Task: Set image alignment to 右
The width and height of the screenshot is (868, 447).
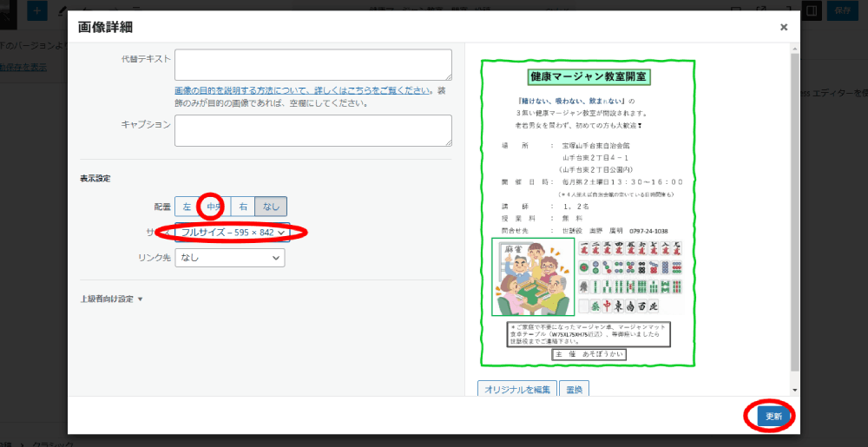Action: click(243, 207)
